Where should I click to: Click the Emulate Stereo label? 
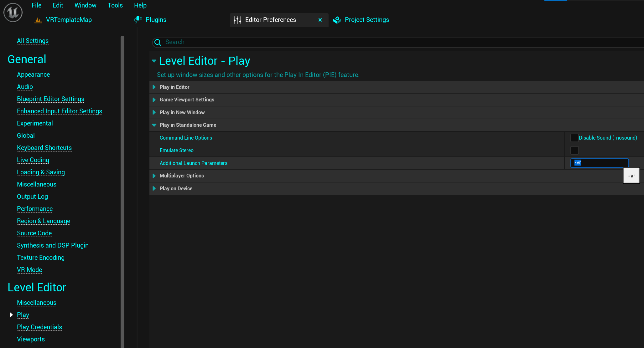[x=177, y=150]
